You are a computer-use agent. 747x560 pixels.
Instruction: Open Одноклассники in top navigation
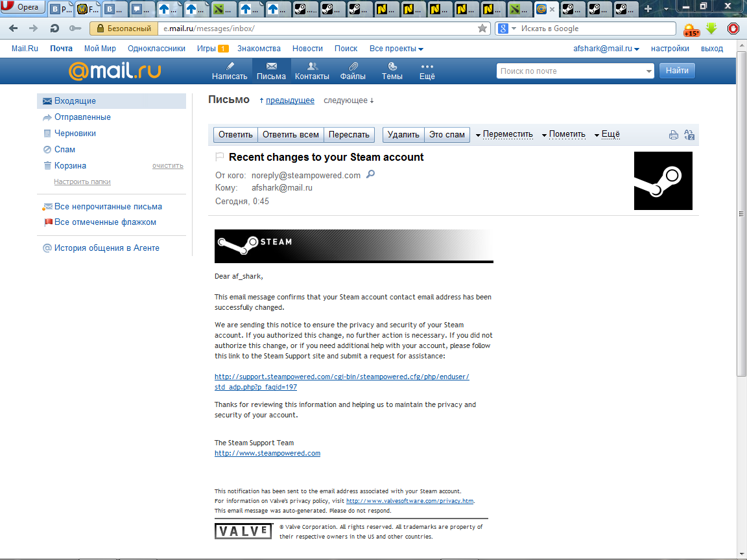(x=156, y=49)
